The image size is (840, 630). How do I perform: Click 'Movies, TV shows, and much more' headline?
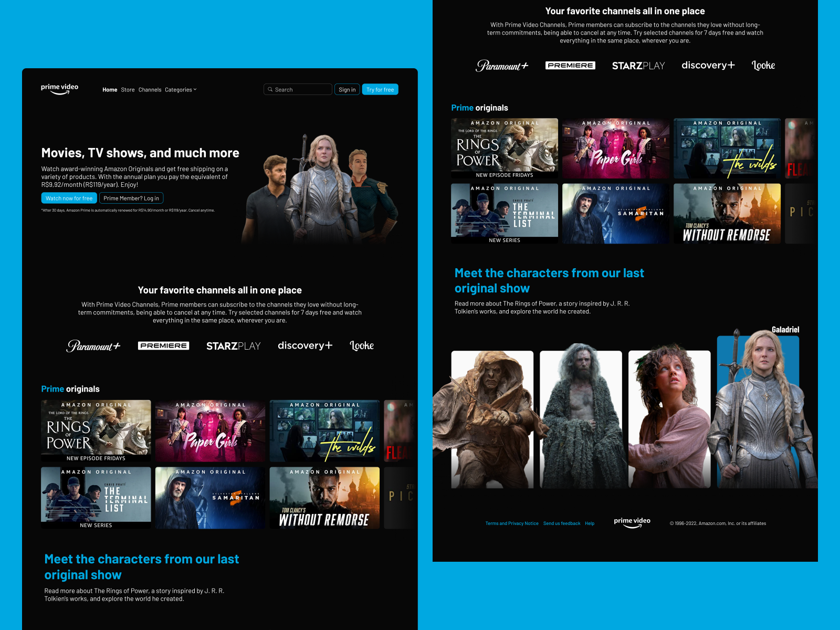(140, 153)
